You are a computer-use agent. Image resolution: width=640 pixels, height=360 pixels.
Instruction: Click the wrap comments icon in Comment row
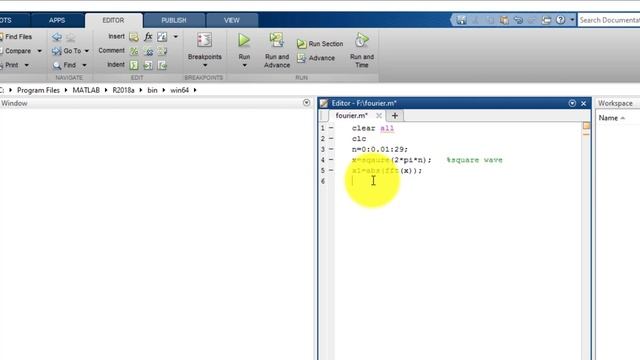(x=162, y=51)
